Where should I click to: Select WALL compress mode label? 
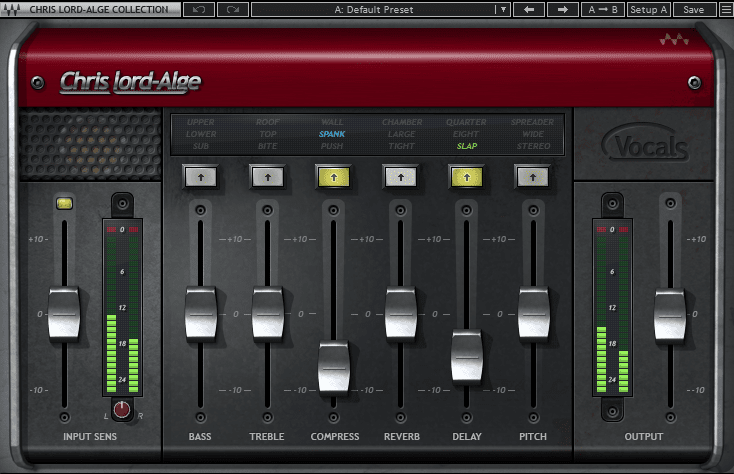click(332, 122)
